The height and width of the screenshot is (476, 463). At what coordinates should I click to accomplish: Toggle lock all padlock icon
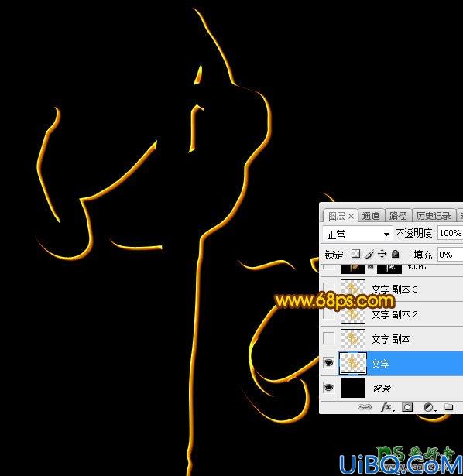(x=396, y=254)
